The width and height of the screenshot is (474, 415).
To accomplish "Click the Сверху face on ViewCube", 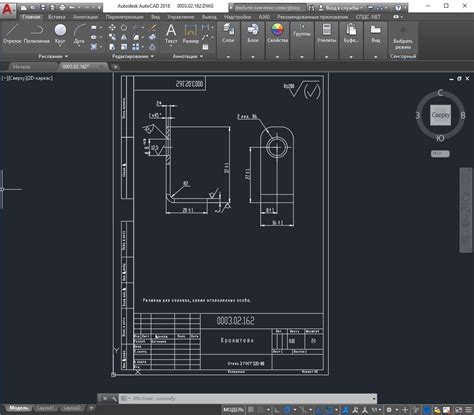I will (440, 115).
